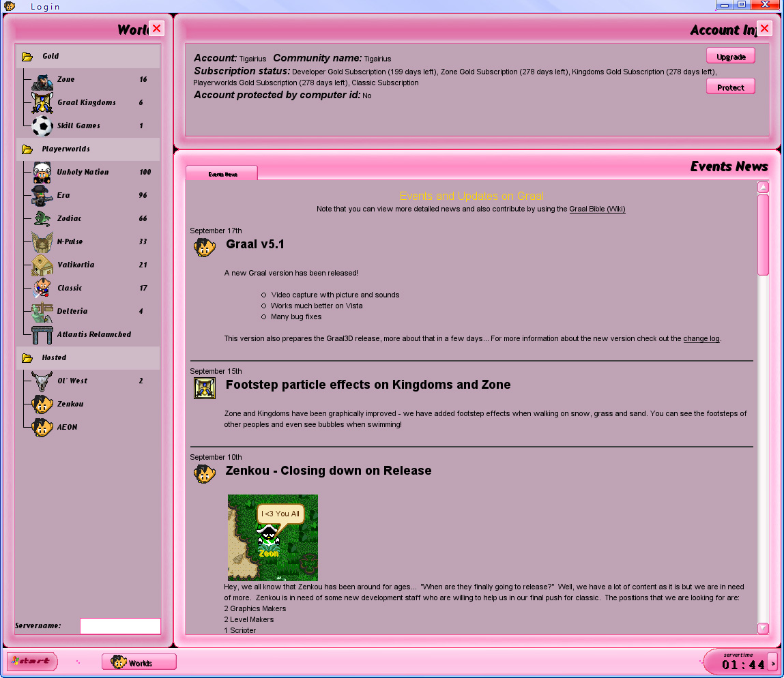Open the Unholy Nation server icon
The image size is (784, 678).
pyautogui.click(x=42, y=173)
